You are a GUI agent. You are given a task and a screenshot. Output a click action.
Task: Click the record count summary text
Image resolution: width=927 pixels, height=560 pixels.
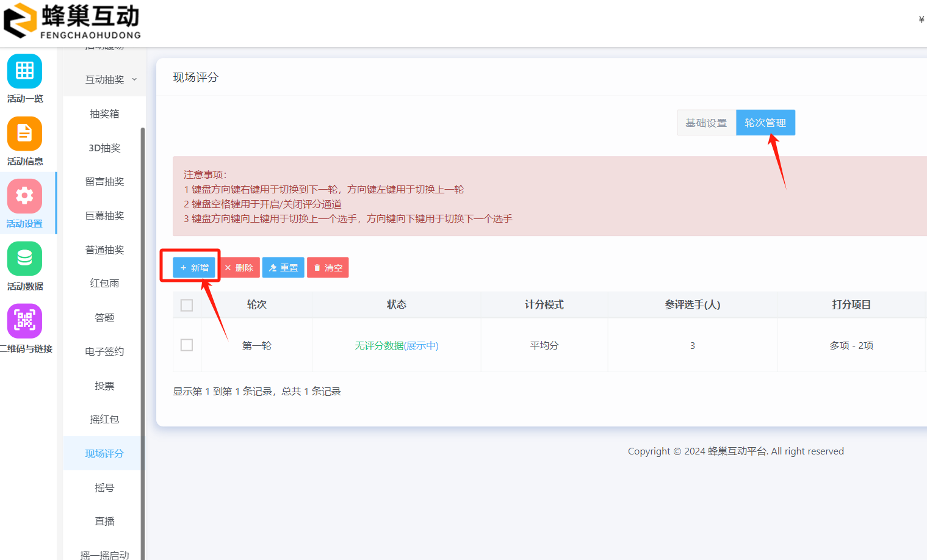coord(257,392)
